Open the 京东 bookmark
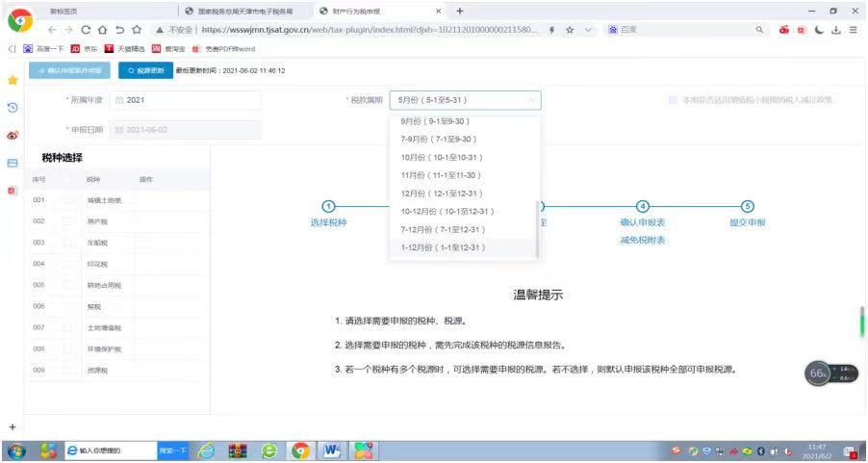Screen dimensions: 868x463 click(84, 49)
